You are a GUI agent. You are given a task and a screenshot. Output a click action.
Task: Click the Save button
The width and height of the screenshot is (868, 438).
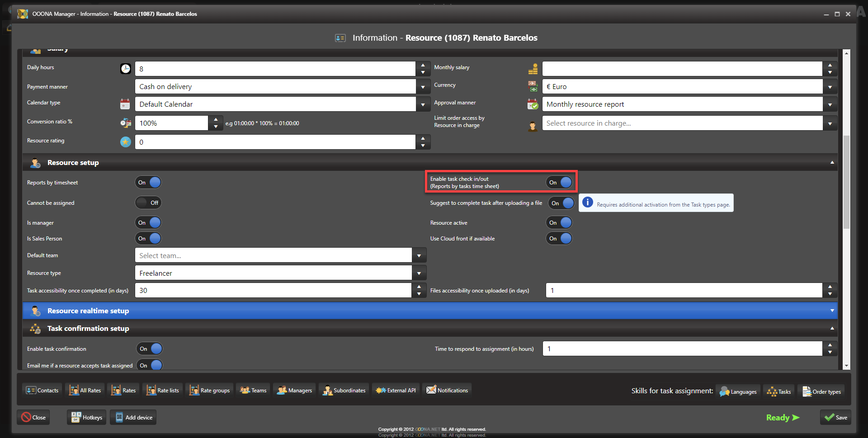pos(835,418)
